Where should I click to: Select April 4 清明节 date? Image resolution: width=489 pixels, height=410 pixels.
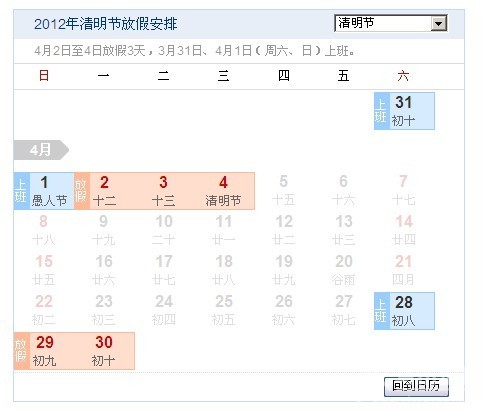[x=223, y=191]
